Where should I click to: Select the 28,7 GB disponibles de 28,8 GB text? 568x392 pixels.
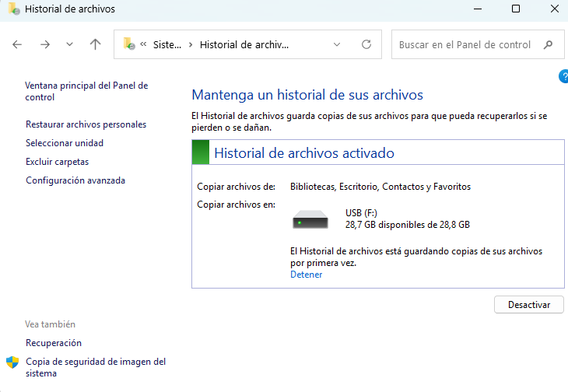[x=408, y=225]
